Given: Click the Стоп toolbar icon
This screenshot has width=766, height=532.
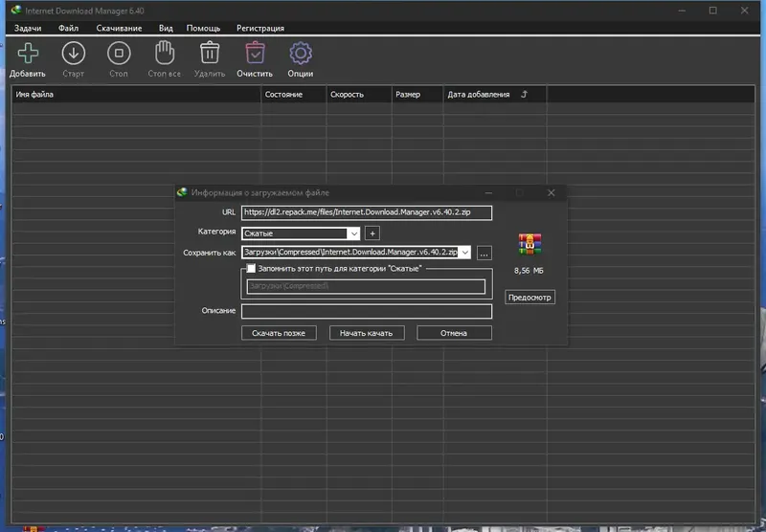Looking at the screenshot, I should point(119,54).
